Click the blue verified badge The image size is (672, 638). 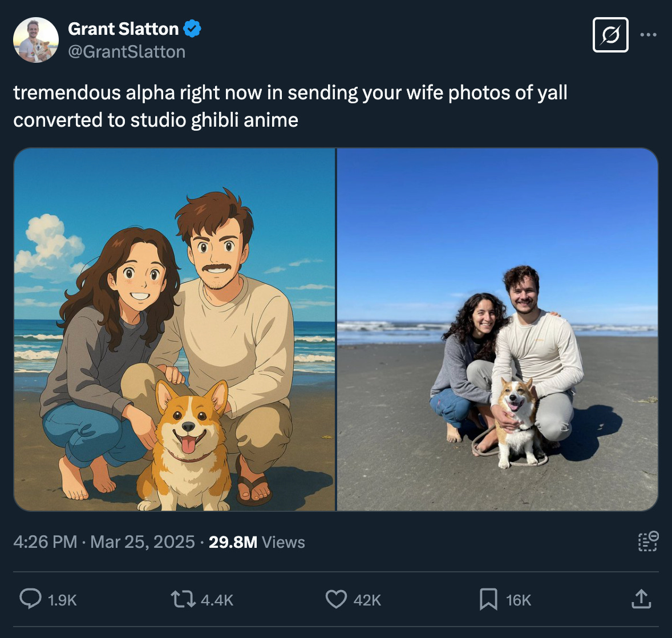(x=192, y=29)
